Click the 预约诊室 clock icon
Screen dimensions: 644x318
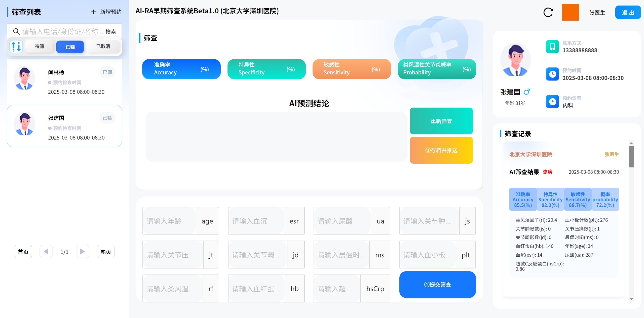coord(552,102)
